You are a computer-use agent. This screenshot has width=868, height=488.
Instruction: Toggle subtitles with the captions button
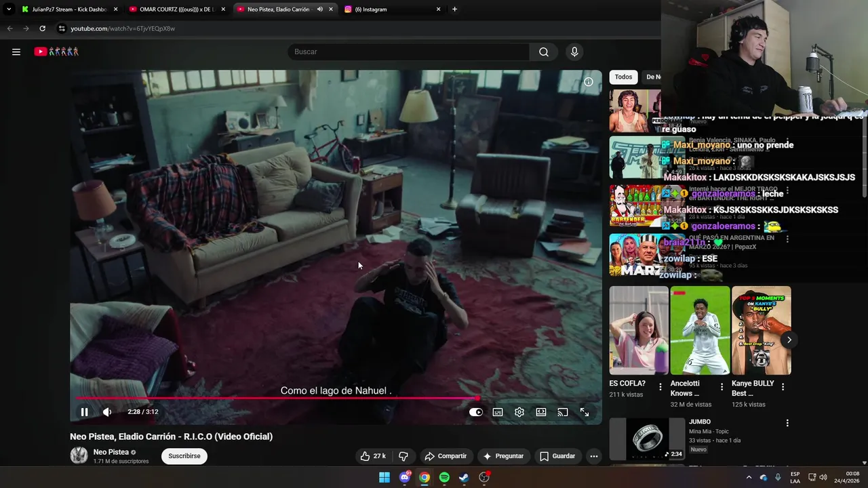click(498, 412)
